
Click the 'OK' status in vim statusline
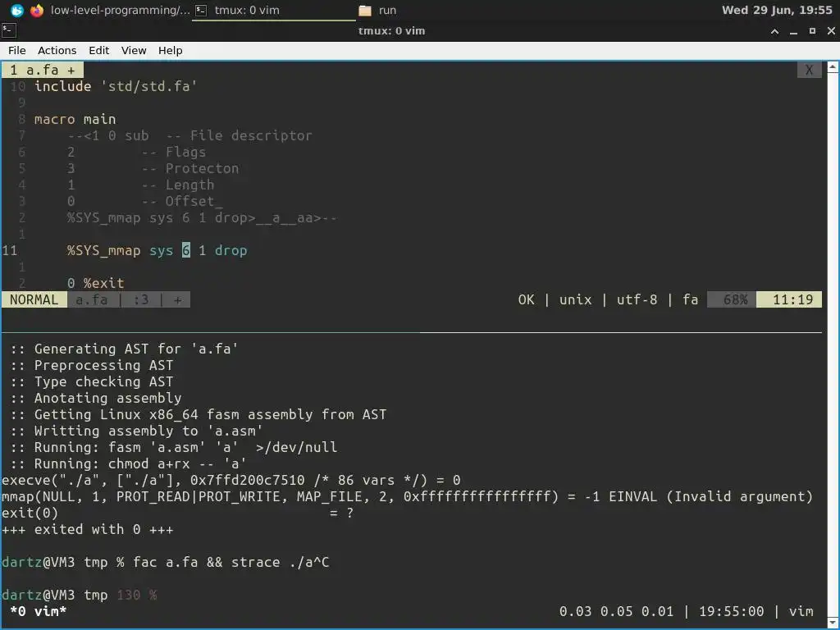(x=526, y=299)
